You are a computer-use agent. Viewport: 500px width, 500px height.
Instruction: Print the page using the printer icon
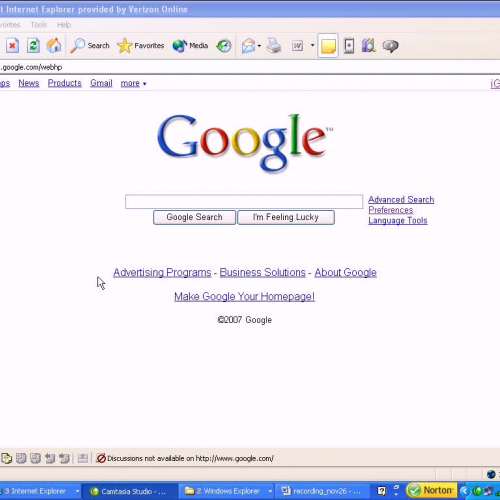274,46
